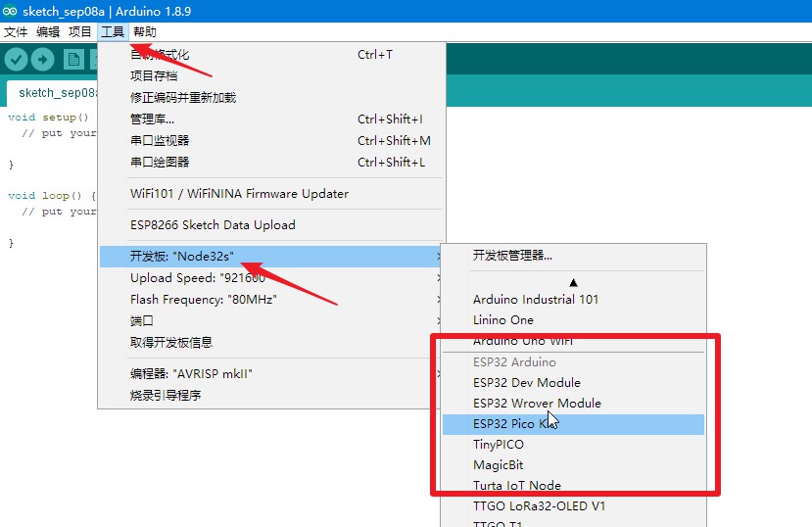Click the upward scroll arrow in board list
This screenshot has width=812, height=527.
click(x=573, y=283)
